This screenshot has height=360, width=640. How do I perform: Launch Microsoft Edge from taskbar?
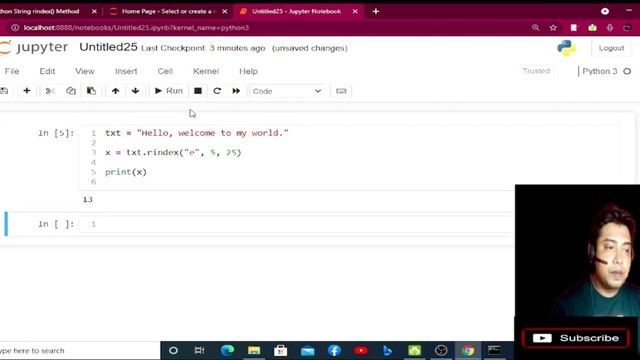tap(227, 350)
